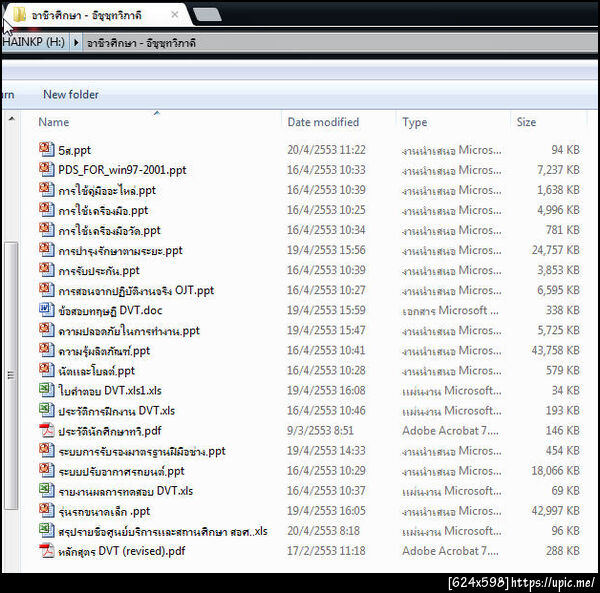The image size is (600, 593).
Task: Open a new tab next to the folder tab
Action: [x=207, y=15]
